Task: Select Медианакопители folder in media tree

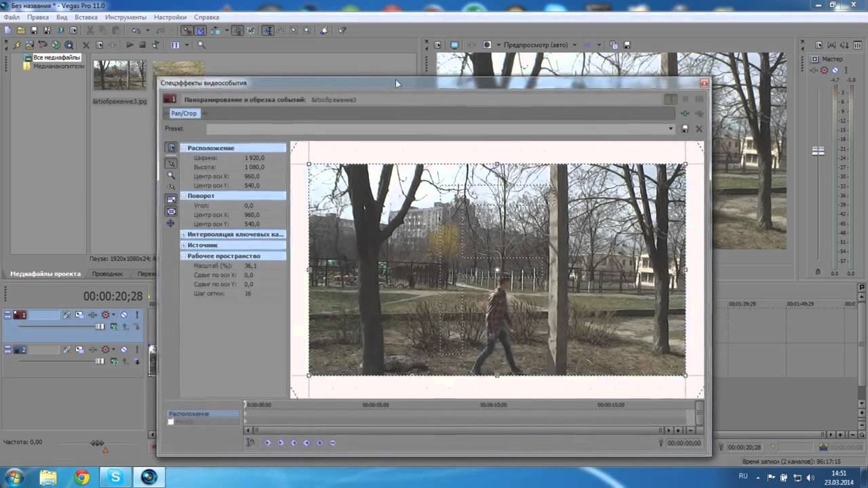Action: [59, 66]
